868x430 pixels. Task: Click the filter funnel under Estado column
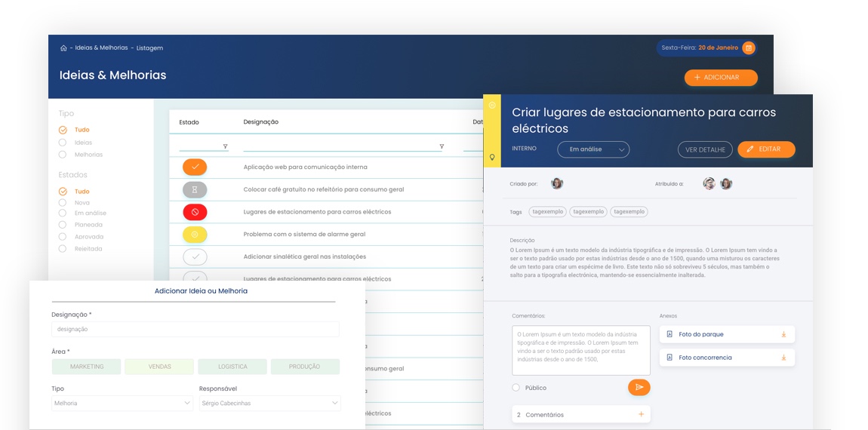[x=226, y=146]
